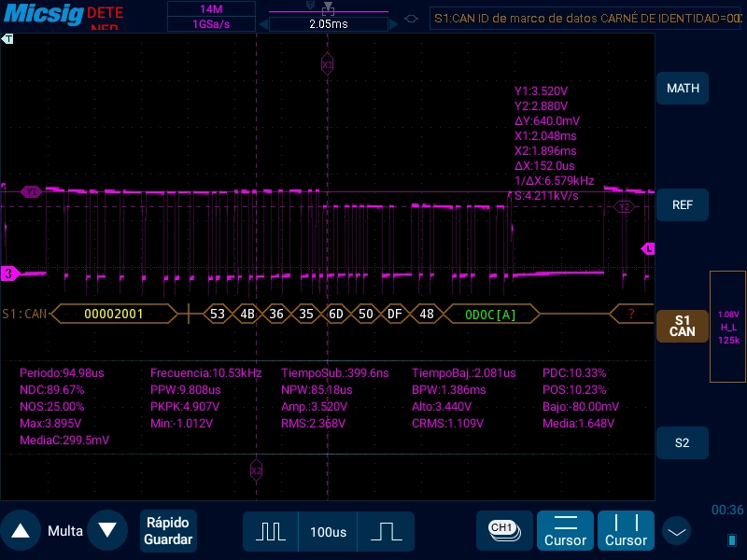This screenshot has width=747, height=560.
Task: Select the X2 cursor marker at bottom
Action: pos(256,471)
